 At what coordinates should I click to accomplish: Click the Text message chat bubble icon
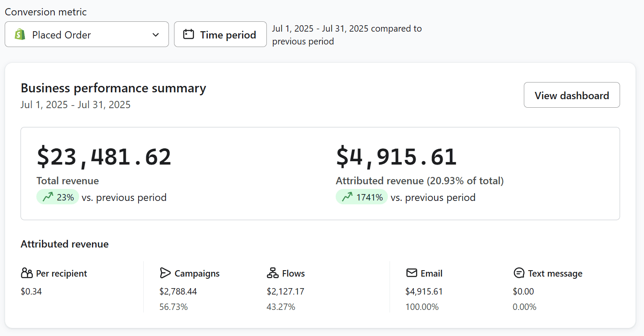518,273
